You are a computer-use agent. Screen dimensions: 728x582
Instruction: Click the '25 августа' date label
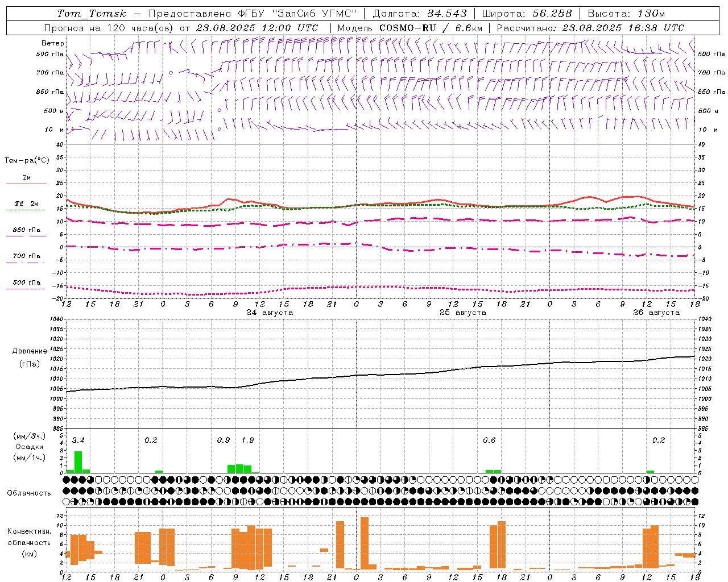coord(463,313)
